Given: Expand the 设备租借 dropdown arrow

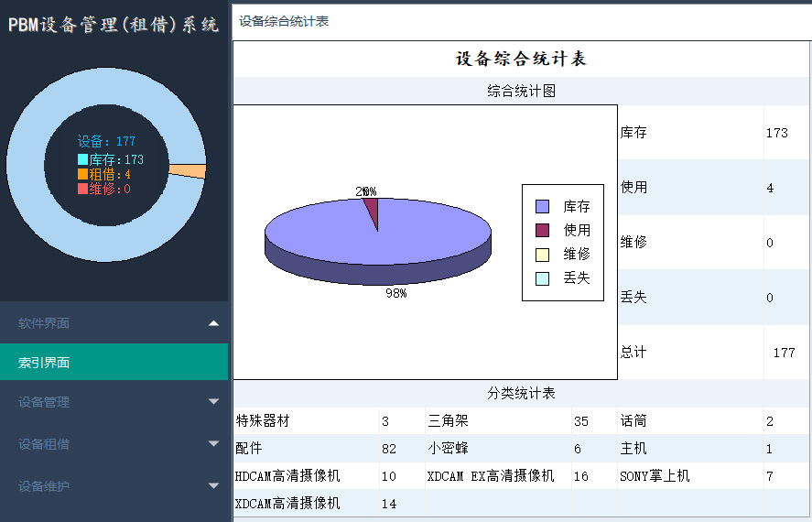Looking at the screenshot, I should pyautogui.click(x=213, y=444).
